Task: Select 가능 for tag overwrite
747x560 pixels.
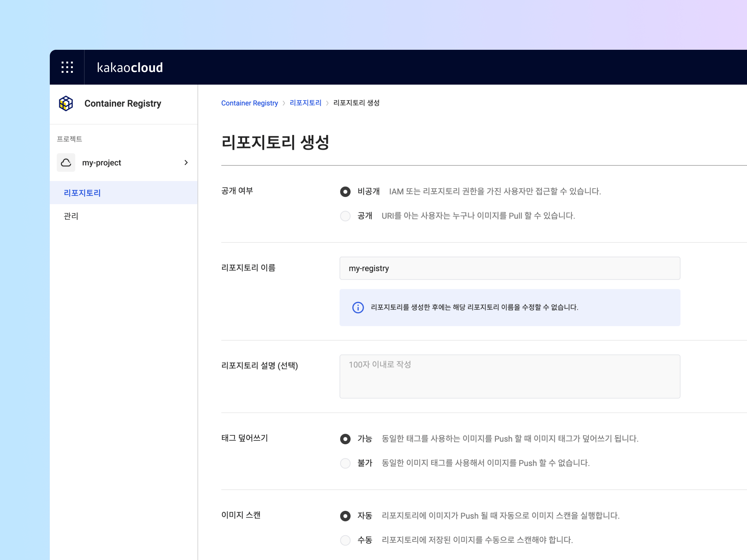Action: coord(345,439)
